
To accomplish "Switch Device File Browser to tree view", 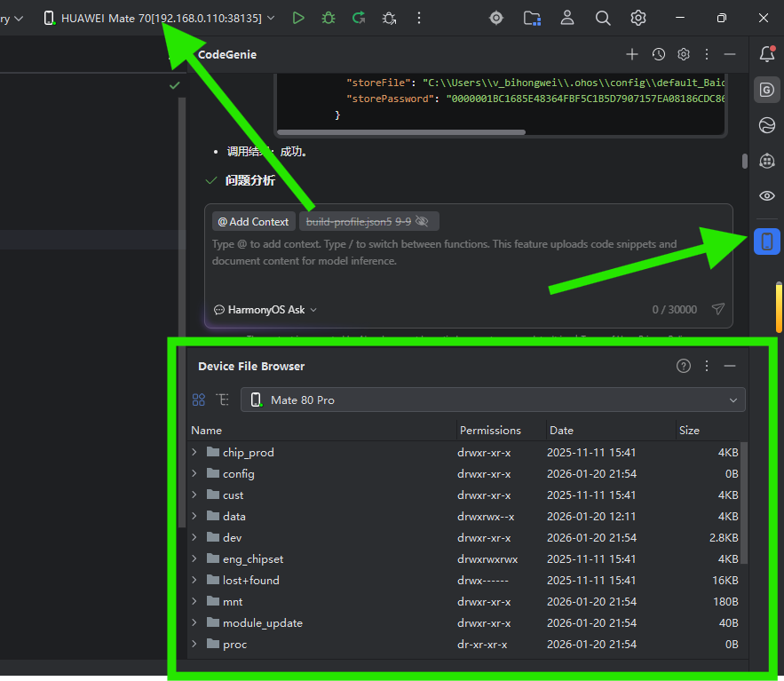I will coord(223,400).
